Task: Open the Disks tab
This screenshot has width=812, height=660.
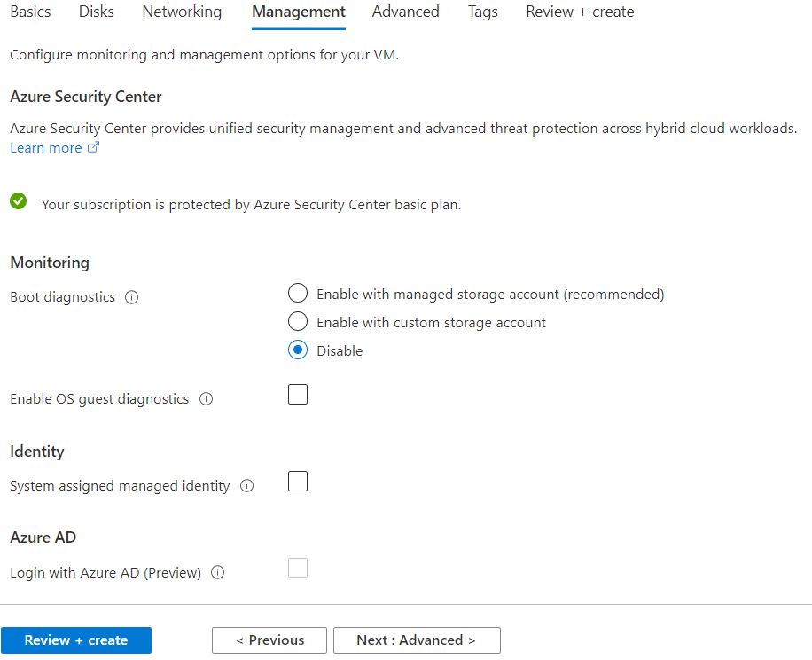Action: (x=97, y=12)
